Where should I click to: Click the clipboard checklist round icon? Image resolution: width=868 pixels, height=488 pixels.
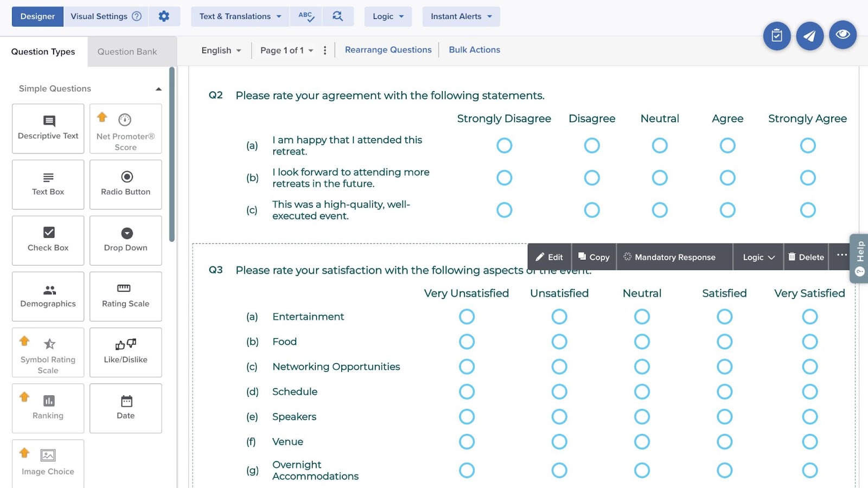pyautogui.click(x=777, y=36)
